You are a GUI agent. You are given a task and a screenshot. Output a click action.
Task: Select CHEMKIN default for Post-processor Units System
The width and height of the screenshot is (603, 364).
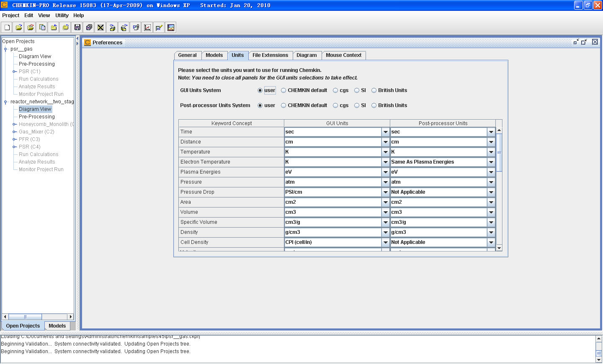pos(283,105)
